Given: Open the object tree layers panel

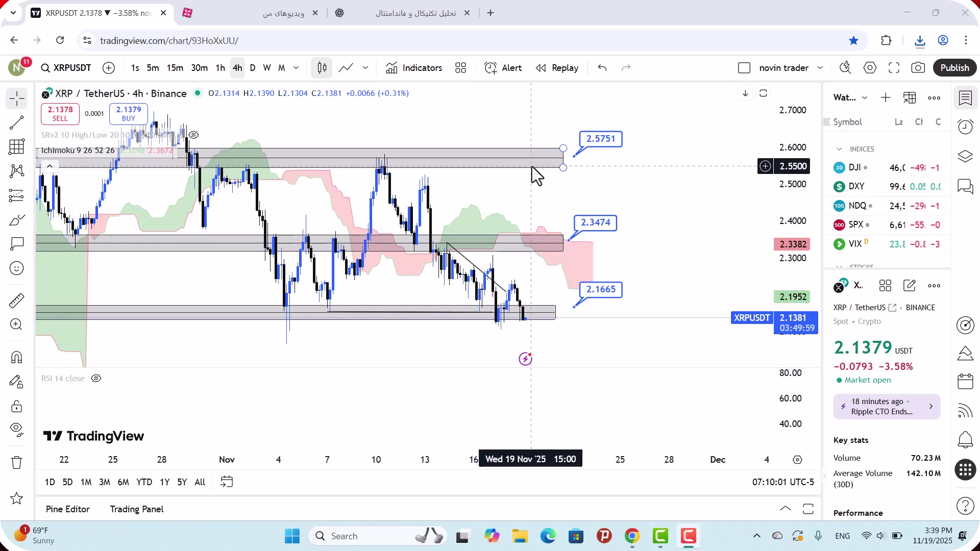Looking at the screenshot, I should [x=965, y=156].
